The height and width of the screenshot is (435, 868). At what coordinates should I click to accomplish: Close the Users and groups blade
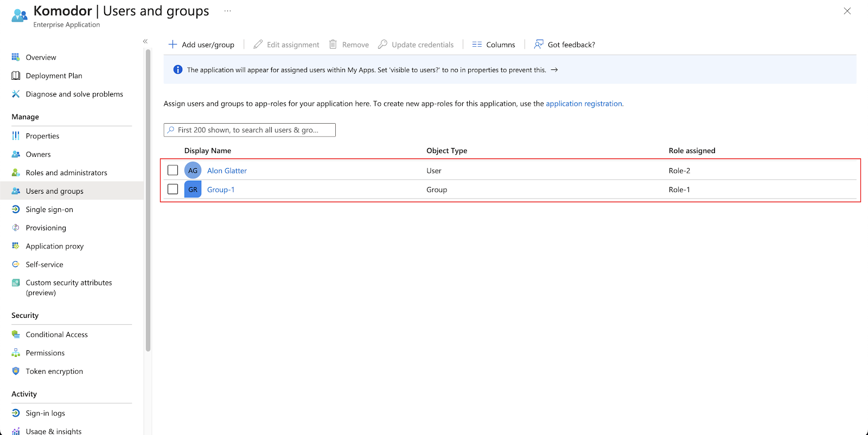tap(847, 11)
